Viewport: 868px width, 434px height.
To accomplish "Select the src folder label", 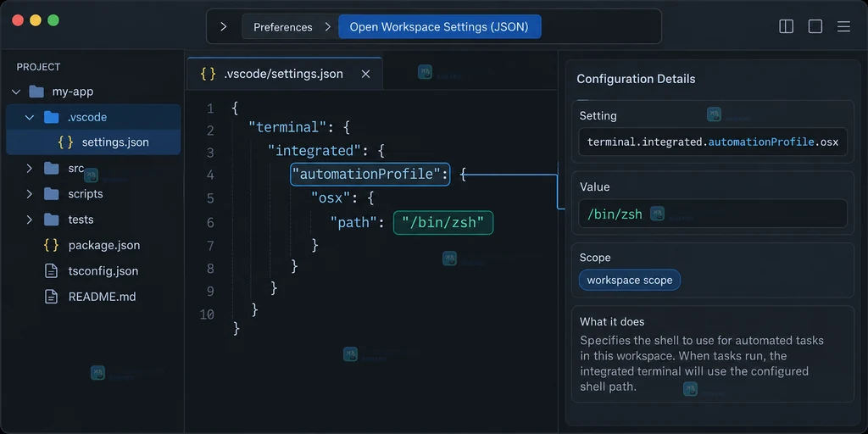I will [x=75, y=169].
